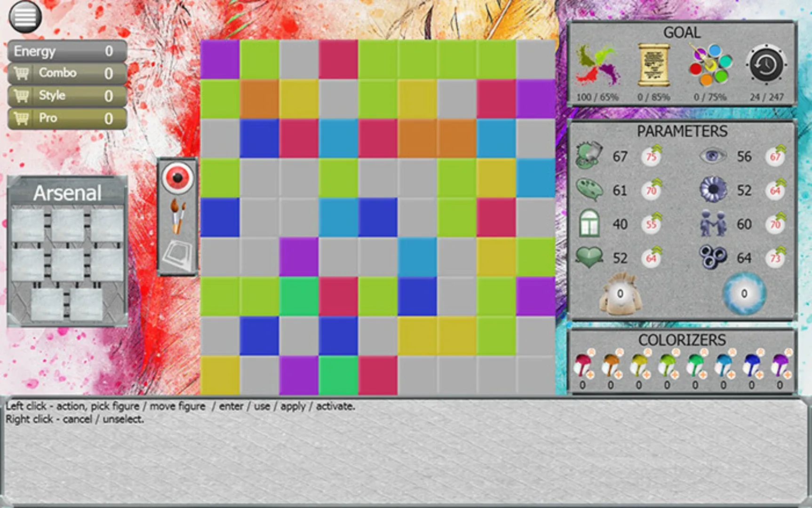This screenshot has width=812, height=508.
Task: Buy Combo with the cart button
Action: pyautogui.click(x=22, y=73)
